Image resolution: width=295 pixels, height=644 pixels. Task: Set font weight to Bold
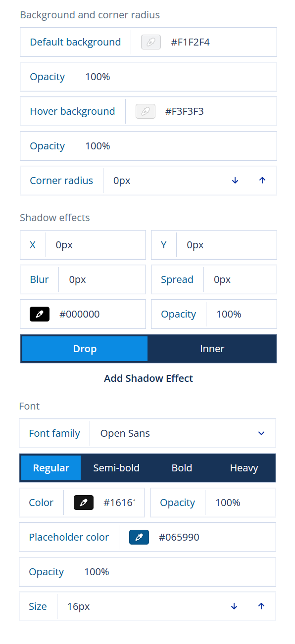click(182, 468)
